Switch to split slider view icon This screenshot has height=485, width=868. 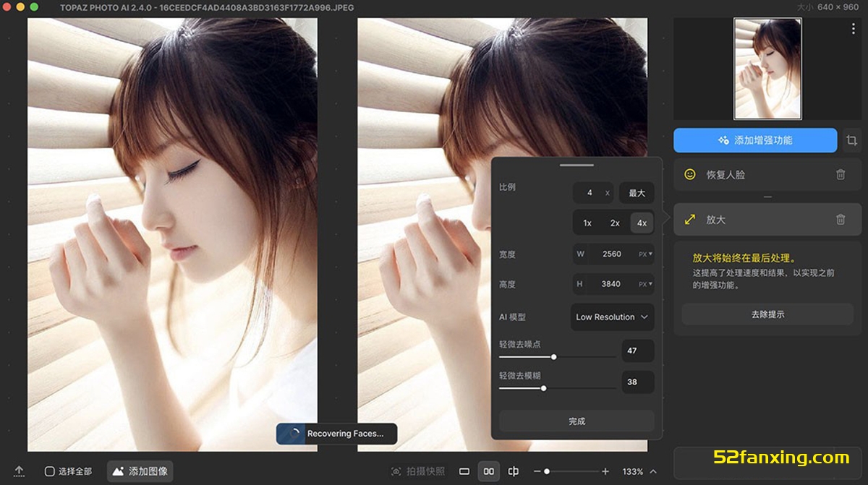(514, 471)
